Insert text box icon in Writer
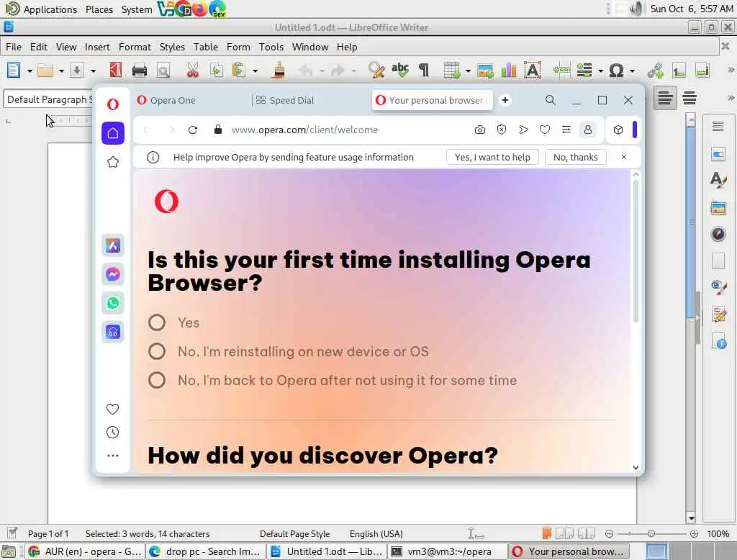The height and width of the screenshot is (560, 737). (533, 71)
